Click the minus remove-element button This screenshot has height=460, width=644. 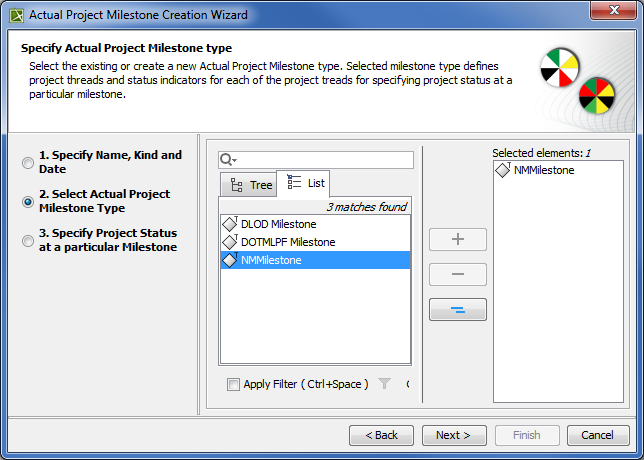pos(458,274)
